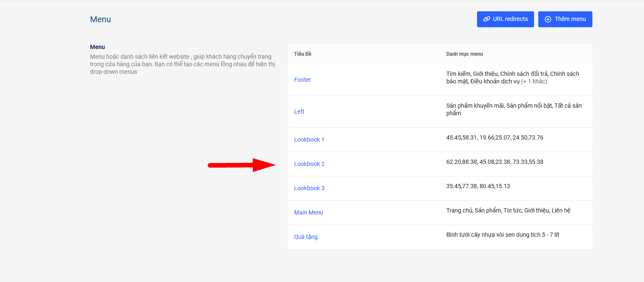Open the Main Menu link

click(x=308, y=212)
